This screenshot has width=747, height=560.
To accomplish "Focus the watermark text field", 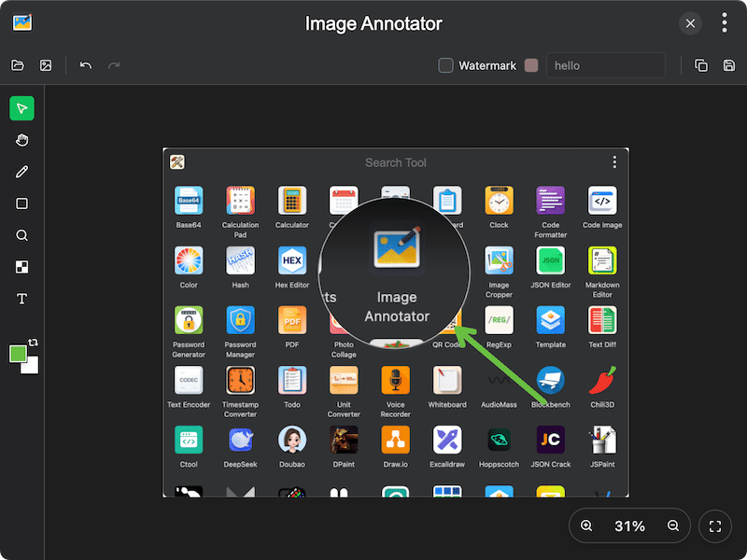I will [605, 65].
